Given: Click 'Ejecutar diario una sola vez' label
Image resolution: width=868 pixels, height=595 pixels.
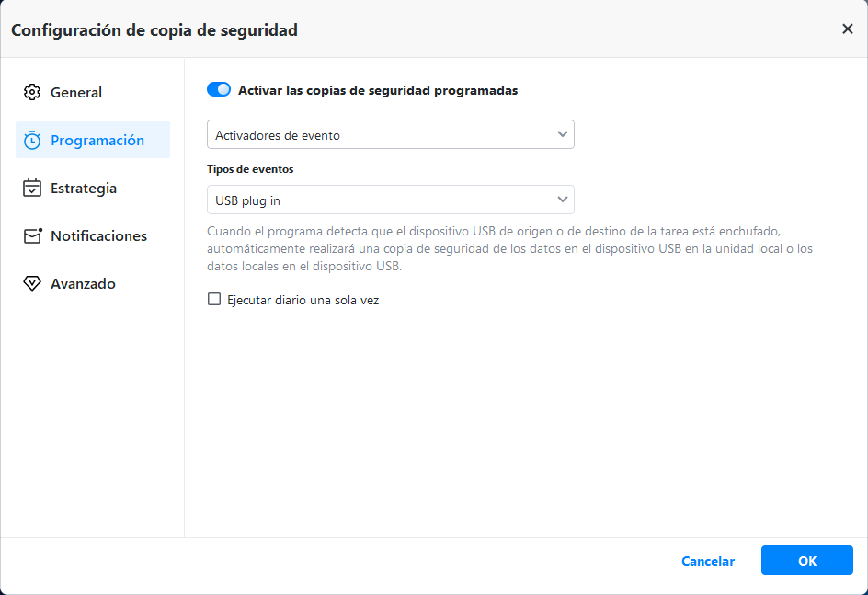Looking at the screenshot, I should coord(303,300).
